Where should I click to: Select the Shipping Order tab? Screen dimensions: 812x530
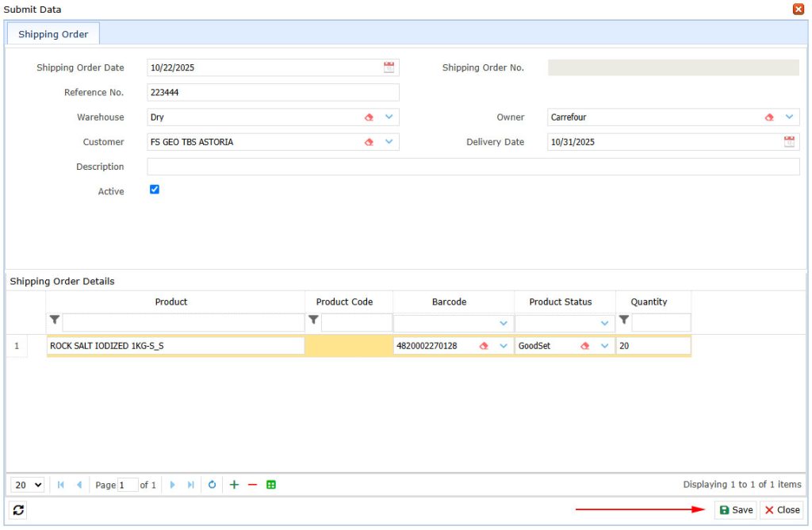click(x=52, y=33)
